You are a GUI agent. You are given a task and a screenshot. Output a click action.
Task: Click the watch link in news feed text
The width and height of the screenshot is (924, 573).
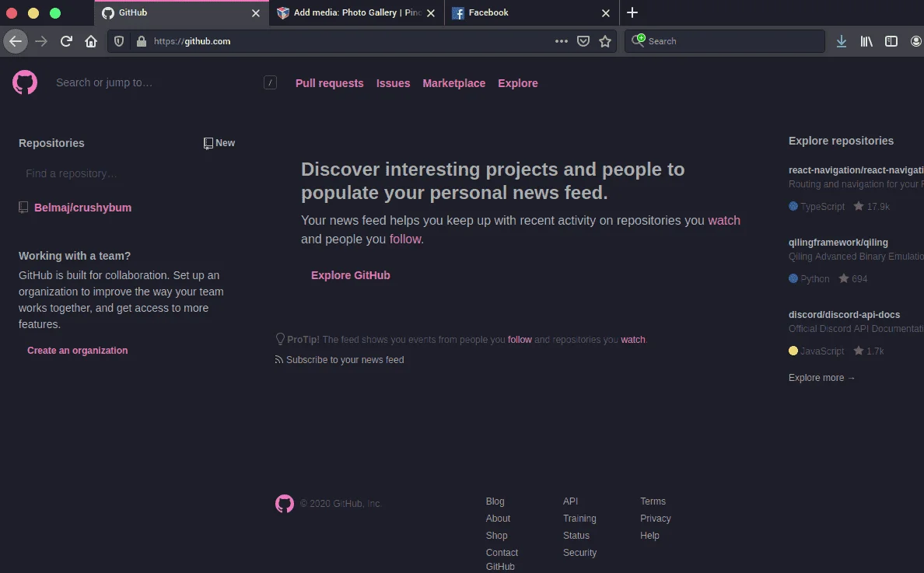click(724, 220)
